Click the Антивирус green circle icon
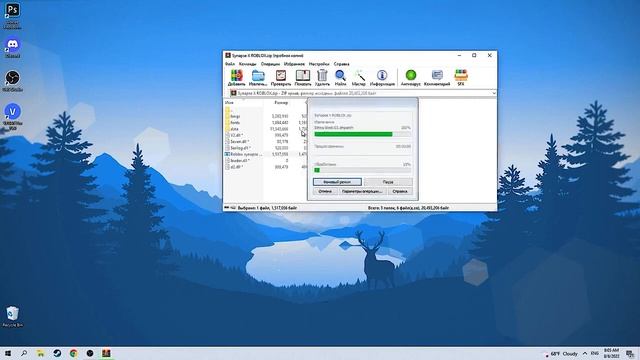The height and width of the screenshot is (360, 640). pyautogui.click(x=411, y=77)
